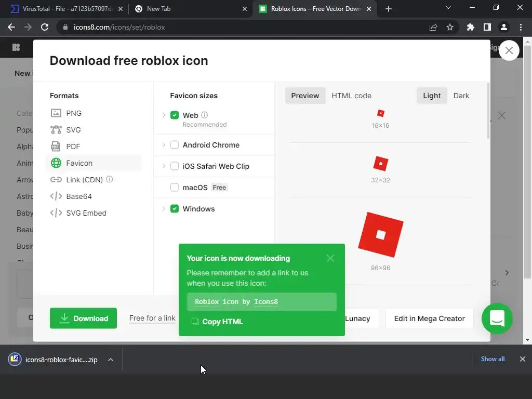Uncheck the Windows favicon checkbox
The width and height of the screenshot is (532, 399).
pos(175,209)
